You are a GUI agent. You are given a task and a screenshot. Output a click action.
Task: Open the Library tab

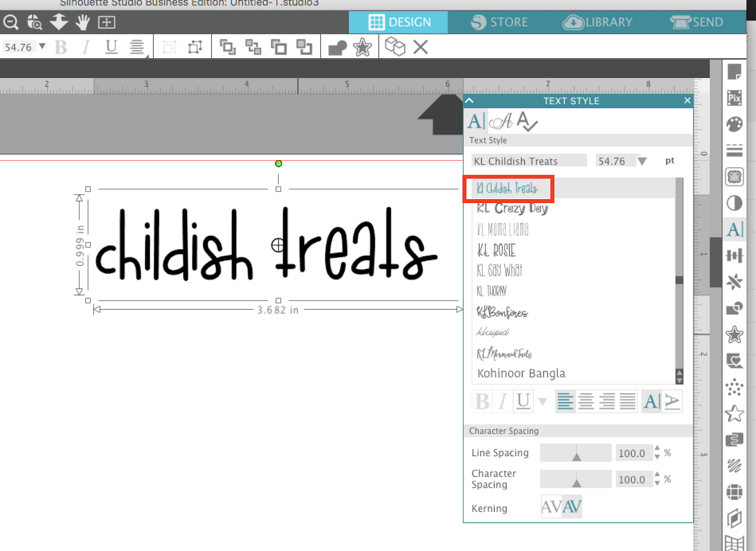[597, 22]
